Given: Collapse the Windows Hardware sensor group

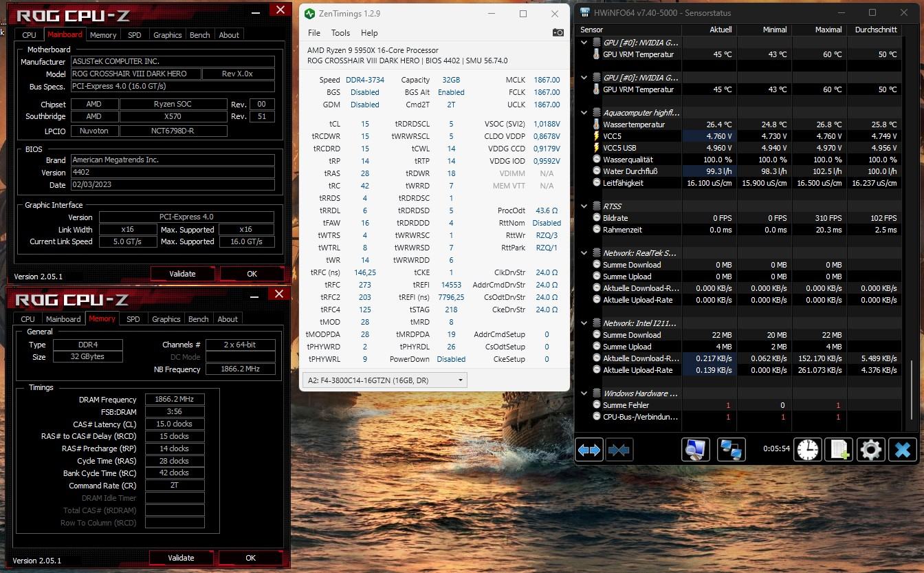Looking at the screenshot, I should 584,393.
